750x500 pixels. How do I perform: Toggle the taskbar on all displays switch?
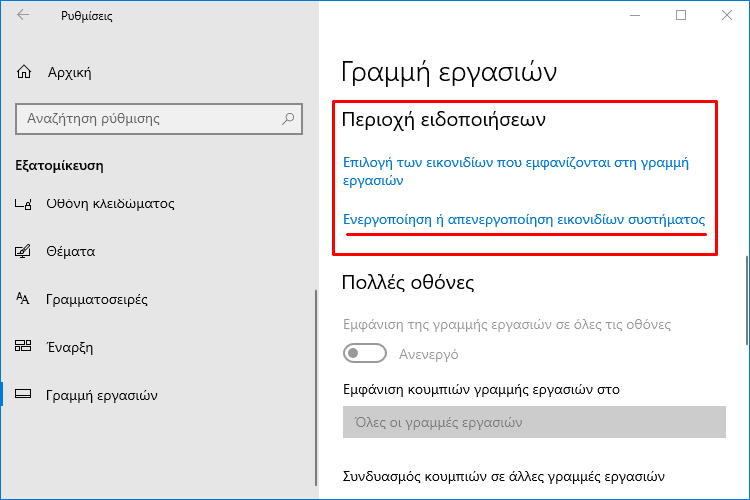[364, 354]
